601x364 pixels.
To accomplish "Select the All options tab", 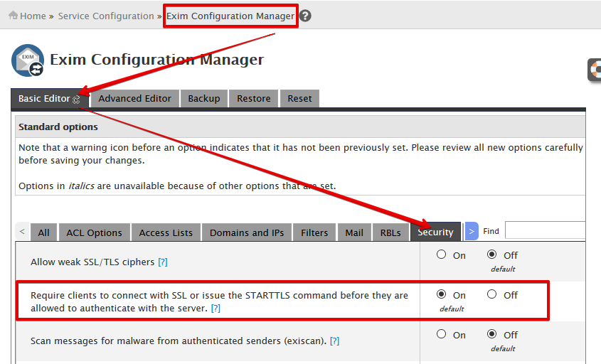I will click(43, 232).
